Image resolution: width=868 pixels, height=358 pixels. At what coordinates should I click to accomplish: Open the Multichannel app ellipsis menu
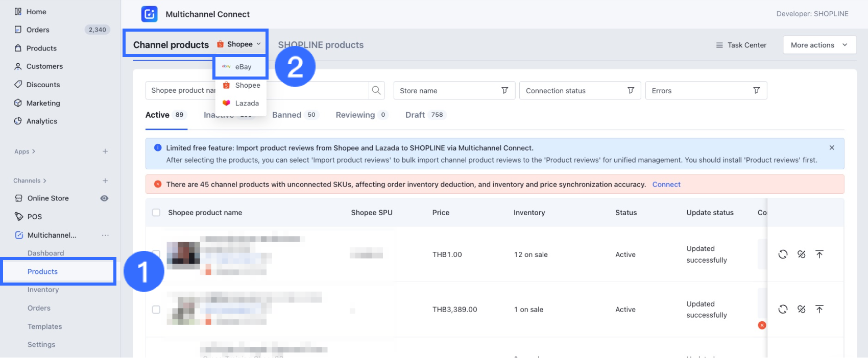105,235
